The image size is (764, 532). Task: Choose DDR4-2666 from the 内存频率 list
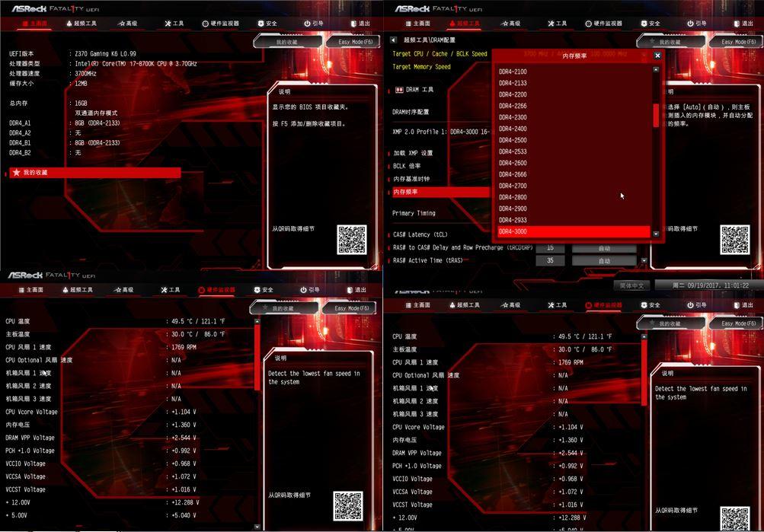(x=574, y=174)
